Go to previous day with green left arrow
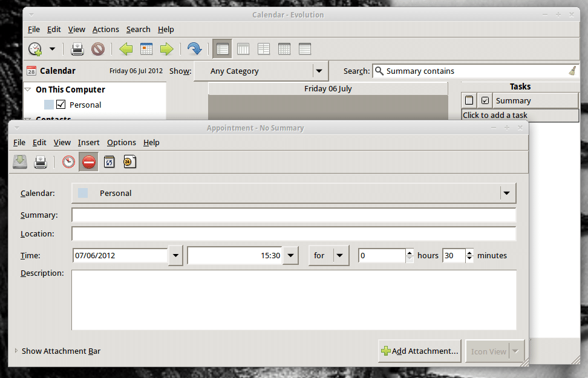Viewport: 588px width, 378px height. pos(126,49)
